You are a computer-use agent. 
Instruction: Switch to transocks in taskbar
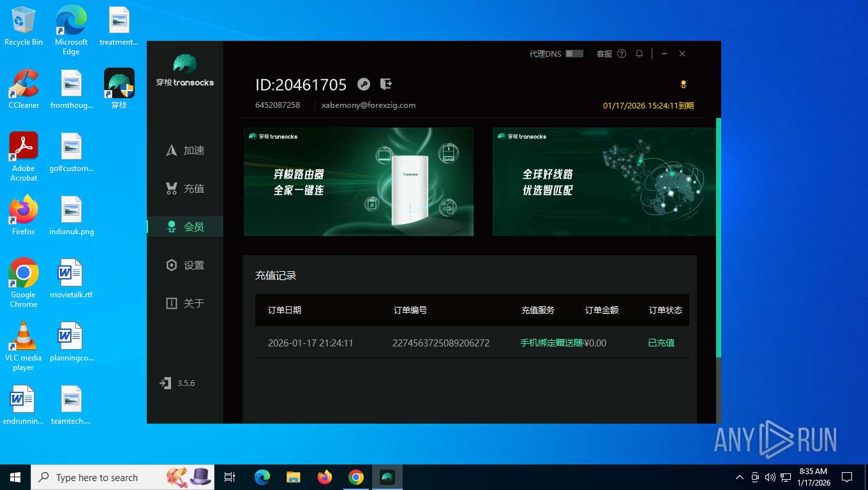pos(387,477)
